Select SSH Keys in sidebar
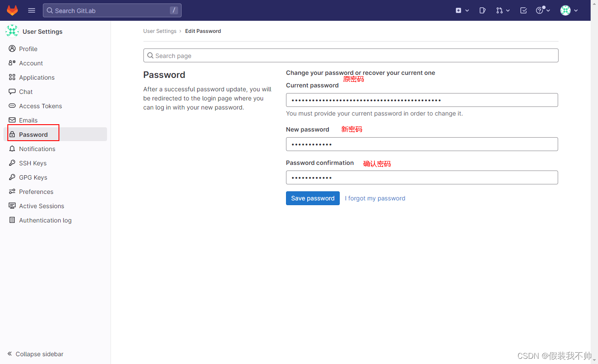 click(55, 163)
